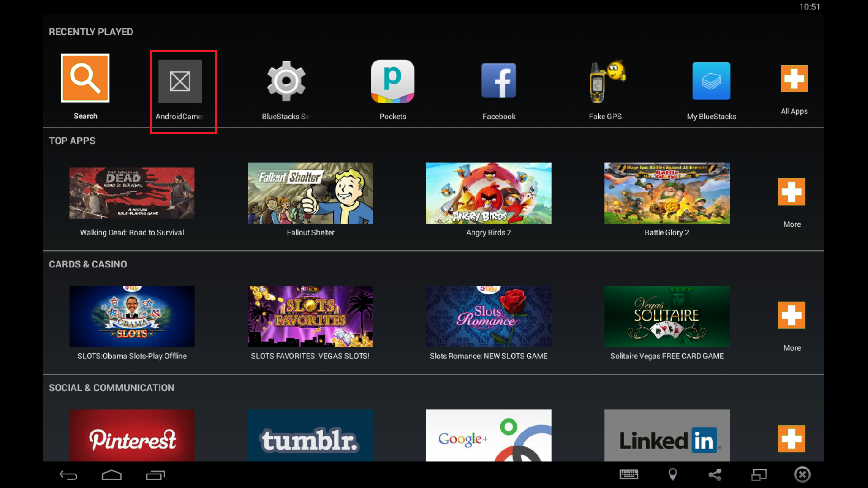This screenshot has height=488, width=868.
Task: Click the 'Angry Birds 2' label text
Action: (489, 233)
